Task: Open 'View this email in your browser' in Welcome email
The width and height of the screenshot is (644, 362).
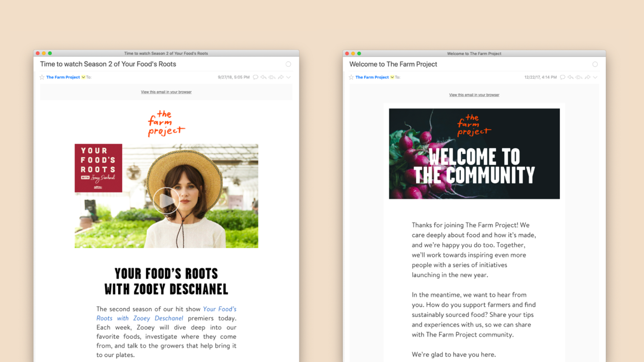Action: point(474,95)
